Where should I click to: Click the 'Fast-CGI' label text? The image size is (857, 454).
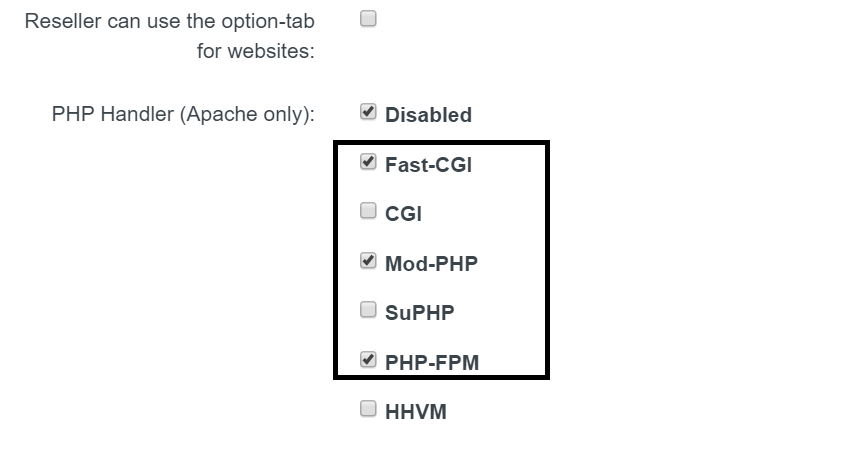pos(428,165)
